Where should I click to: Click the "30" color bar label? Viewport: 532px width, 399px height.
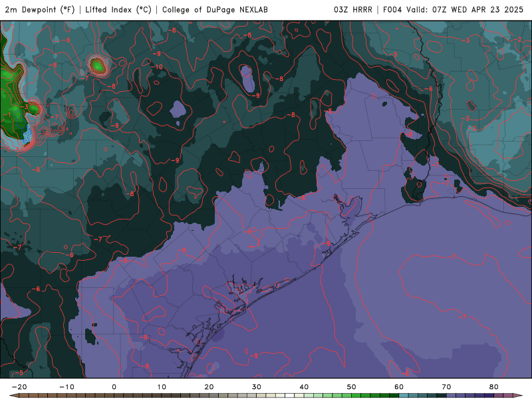point(257,387)
